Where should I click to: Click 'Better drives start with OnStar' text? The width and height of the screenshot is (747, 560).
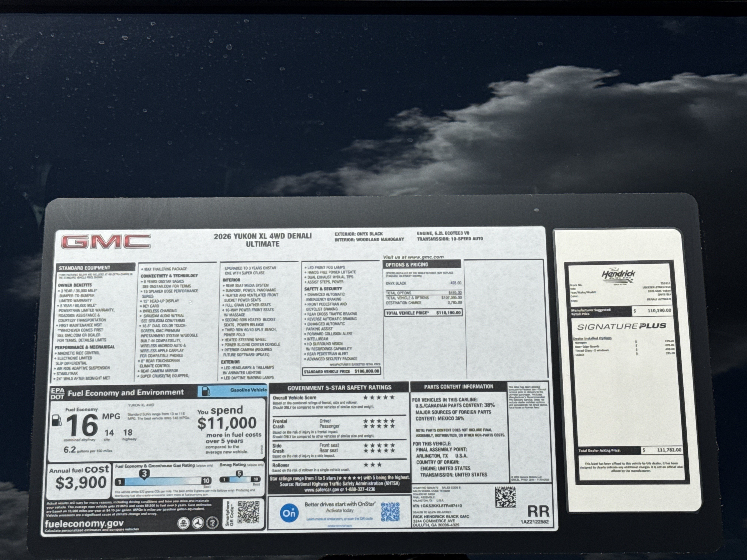click(340, 504)
